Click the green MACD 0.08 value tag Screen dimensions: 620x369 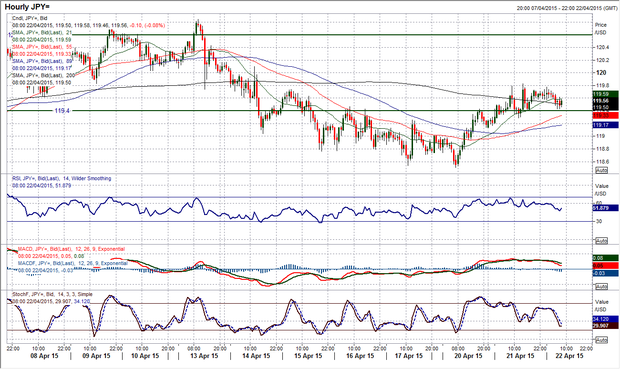(605, 258)
